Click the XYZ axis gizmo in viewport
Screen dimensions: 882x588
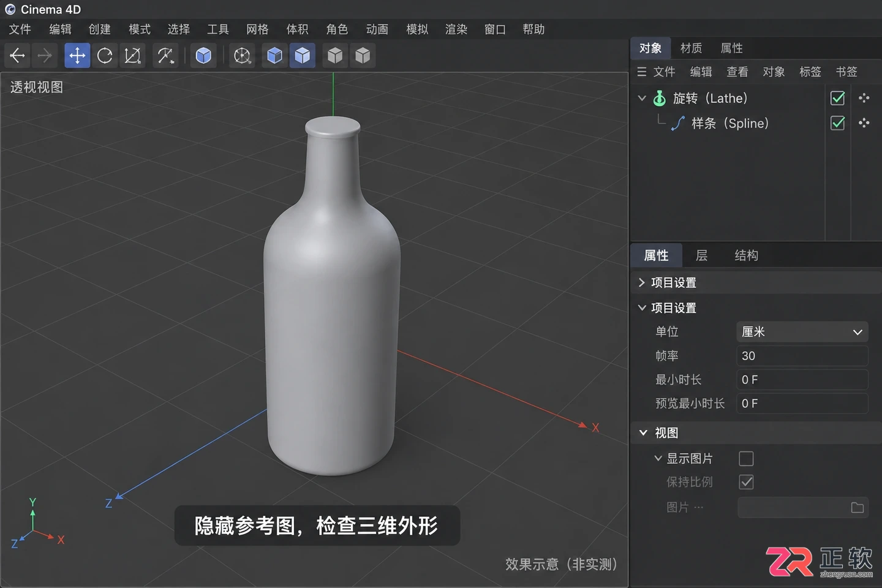(x=37, y=524)
